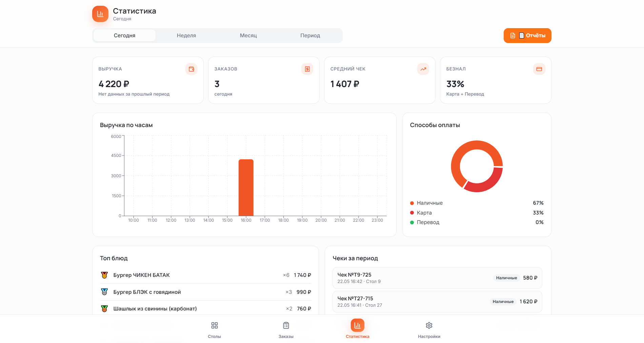Open Заказы from the bottom navigation
The height and width of the screenshot is (343, 644).
(286, 329)
